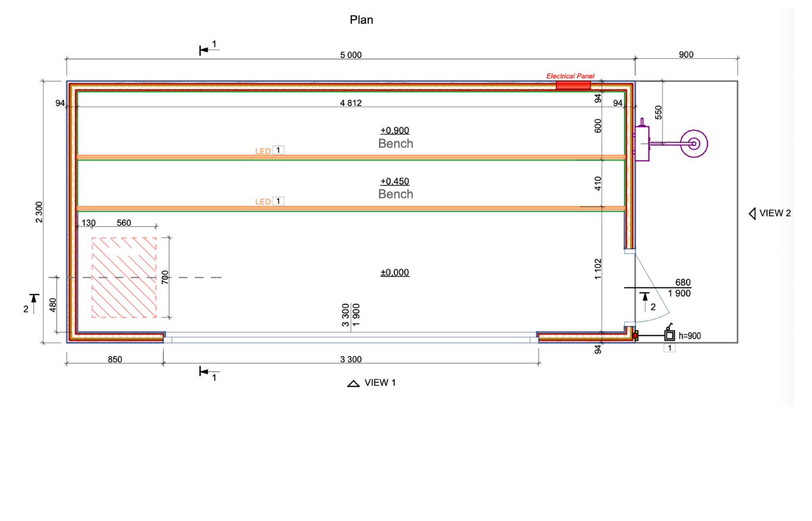Image resolution: width=812 pixels, height=521 pixels.
Task: Select the ±0,000 floor elevation label
Action: point(395,273)
